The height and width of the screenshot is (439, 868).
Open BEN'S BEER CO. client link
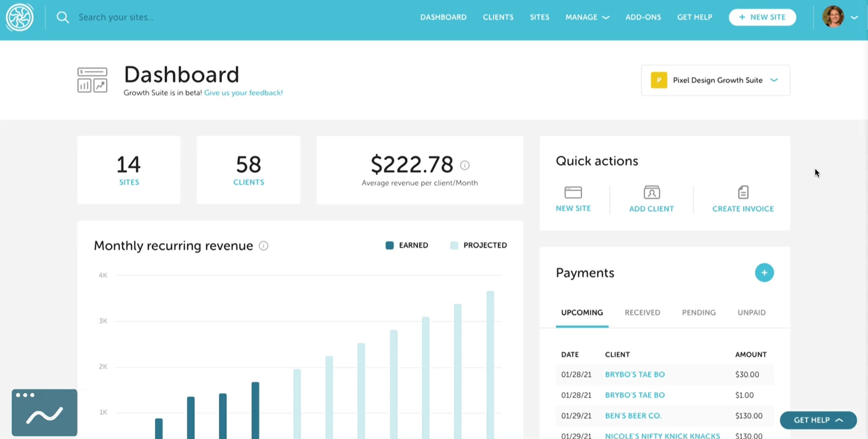(633, 415)
